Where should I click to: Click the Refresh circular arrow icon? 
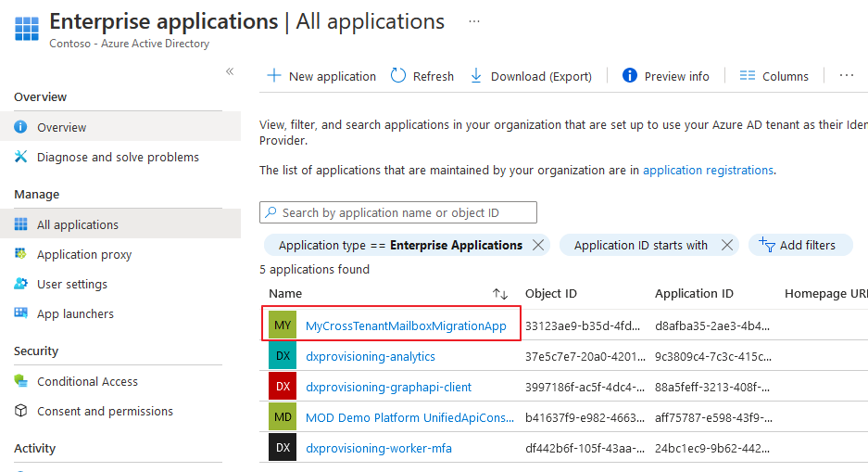click(x=398, y=75)
